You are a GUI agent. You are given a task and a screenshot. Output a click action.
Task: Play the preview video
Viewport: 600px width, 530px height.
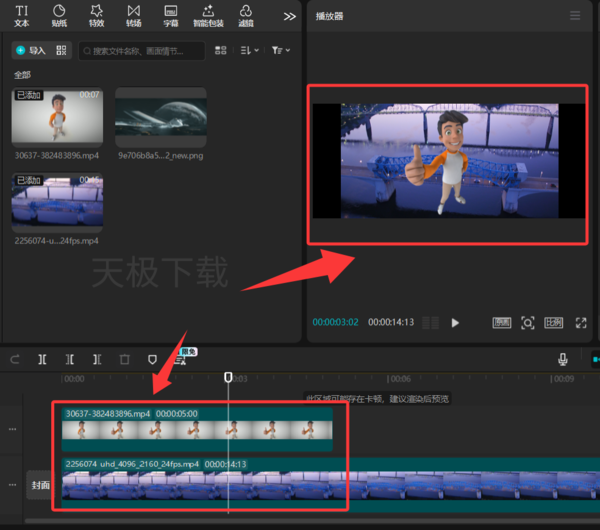[455, 323]
